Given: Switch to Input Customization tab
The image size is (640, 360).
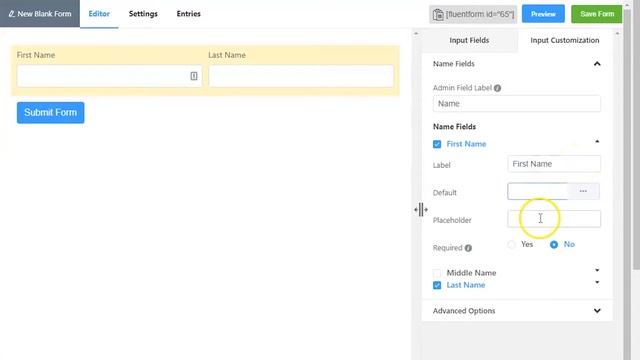Looking at the screenshot, I should pyautogui.click(x=565, y=40).
